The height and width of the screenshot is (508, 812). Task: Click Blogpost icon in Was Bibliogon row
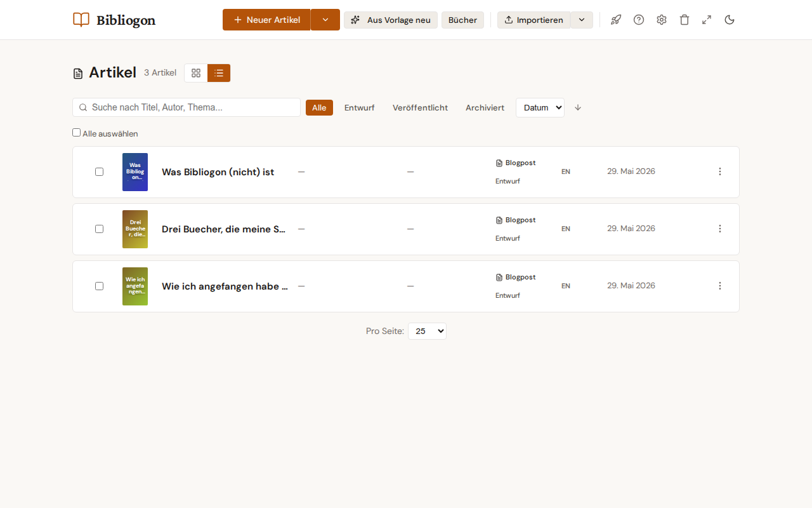[499, 163]
